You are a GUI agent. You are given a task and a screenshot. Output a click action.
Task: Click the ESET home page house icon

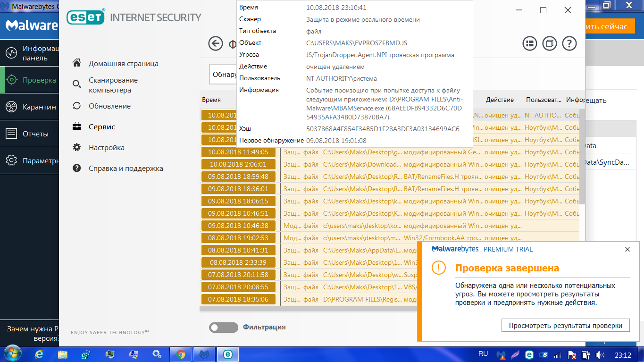pyautogui.click(x=76, y=63)
